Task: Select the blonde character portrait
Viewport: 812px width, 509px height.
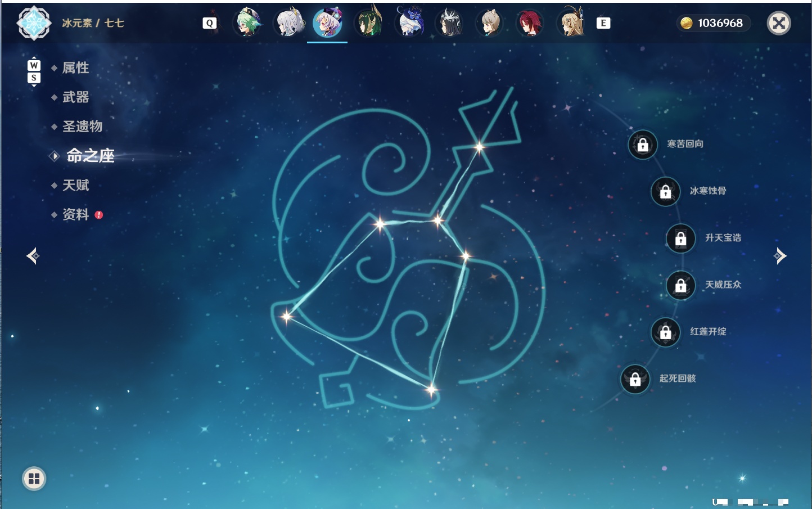Action: 571,23
